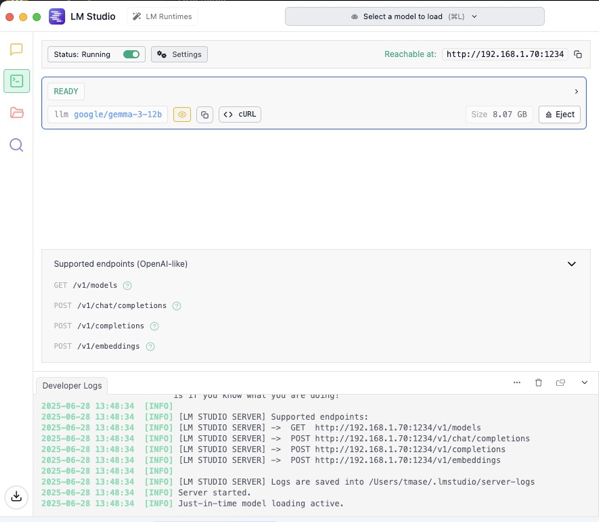Show help for GET /v1/models endpoint
Screen dimensions: 599x522
pos(127,285)
